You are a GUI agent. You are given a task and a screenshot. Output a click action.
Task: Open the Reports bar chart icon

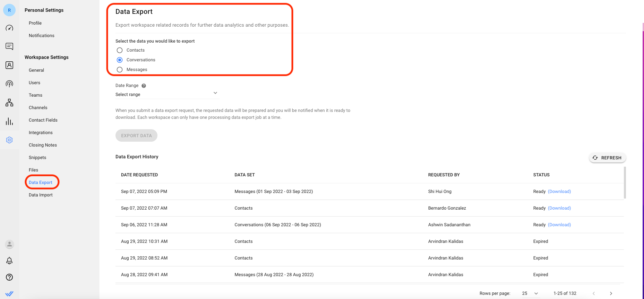click(9, 121)
